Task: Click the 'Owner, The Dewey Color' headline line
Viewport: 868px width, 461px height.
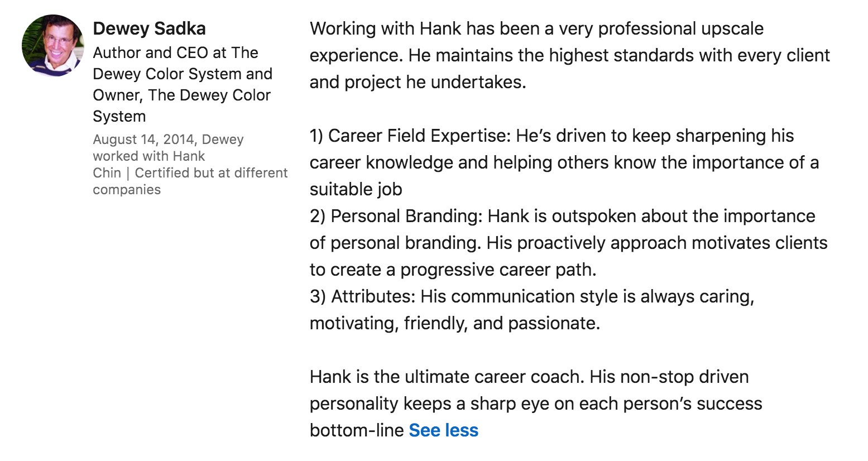Action: tap(181, 95)
